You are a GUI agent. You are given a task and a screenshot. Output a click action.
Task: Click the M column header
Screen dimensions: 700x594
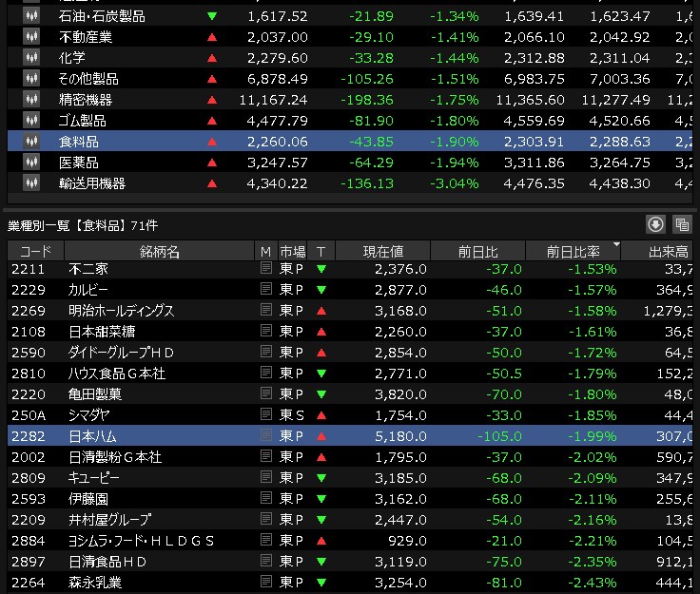click(266, 252)
